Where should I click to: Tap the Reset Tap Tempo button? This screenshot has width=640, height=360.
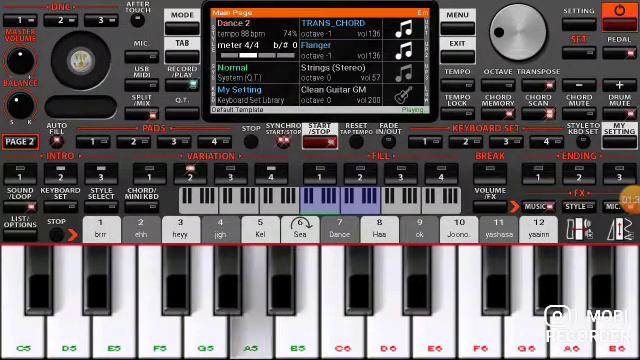coord(356,142)
